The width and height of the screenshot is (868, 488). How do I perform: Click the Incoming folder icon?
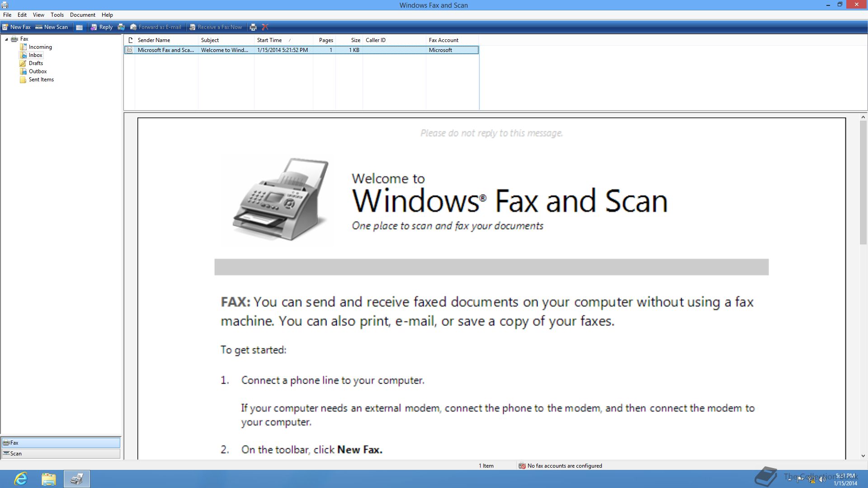coord(23,47)
